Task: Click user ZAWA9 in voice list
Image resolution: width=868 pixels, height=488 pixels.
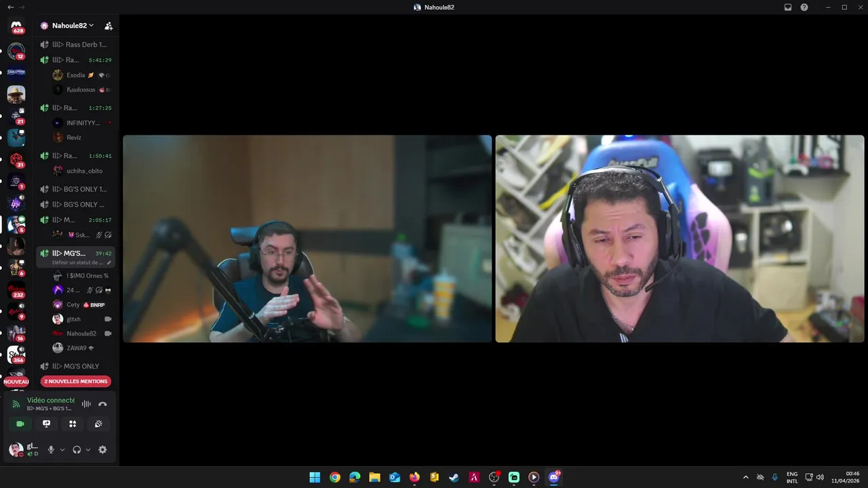Action: pyautogui.click(x=81, y=348)
